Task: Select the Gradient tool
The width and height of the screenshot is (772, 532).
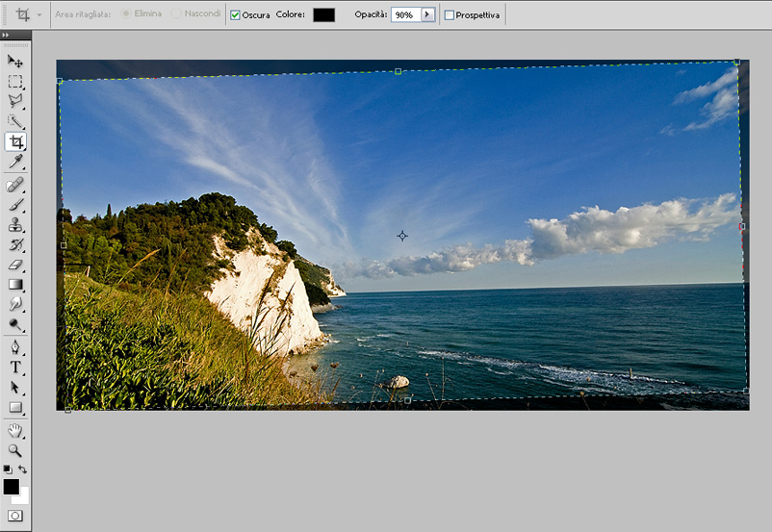Action: coord(15,285)
